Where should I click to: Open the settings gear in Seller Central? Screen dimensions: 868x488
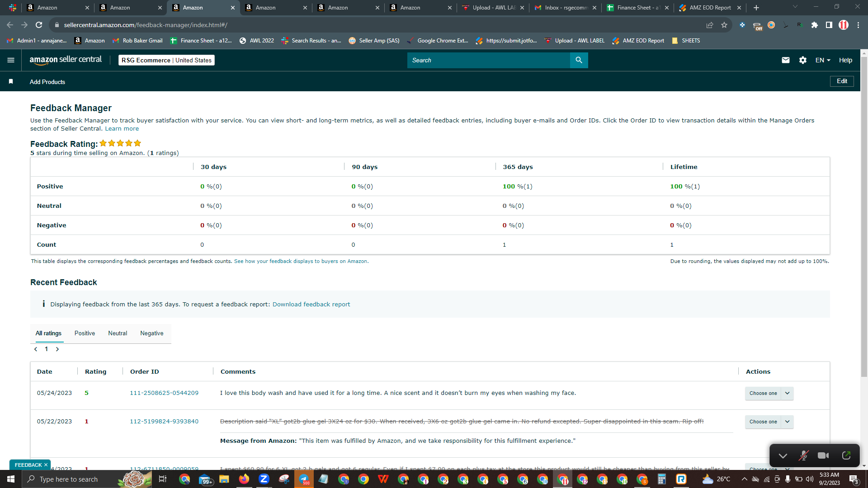coord(803,60)
